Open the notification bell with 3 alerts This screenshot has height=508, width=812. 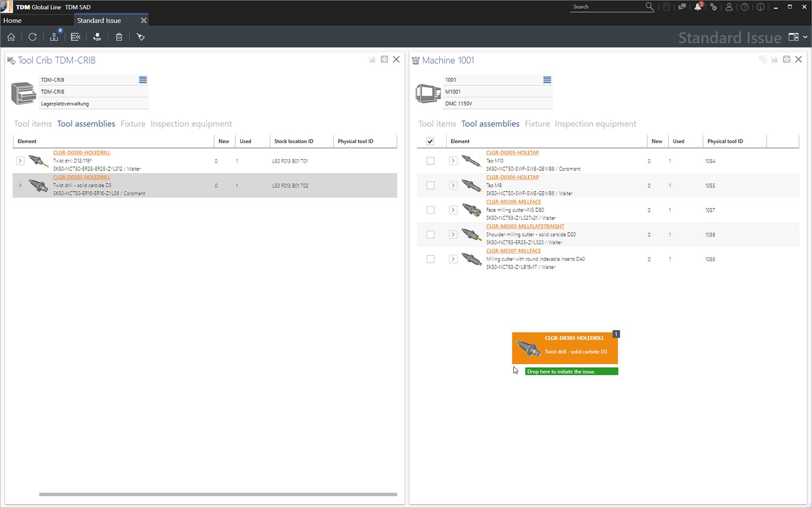pos(698,7)
